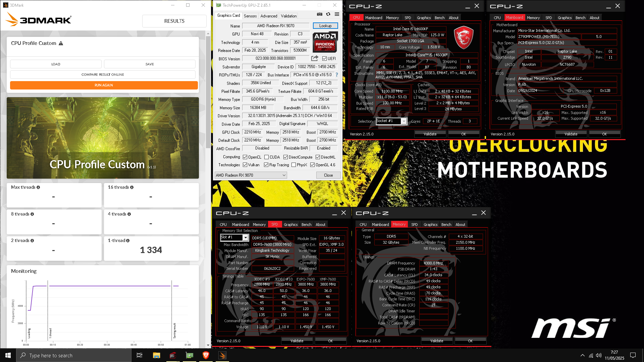
Task: Click OK in the CPU-Z Memory window
Action: click(x=470, y=341)
